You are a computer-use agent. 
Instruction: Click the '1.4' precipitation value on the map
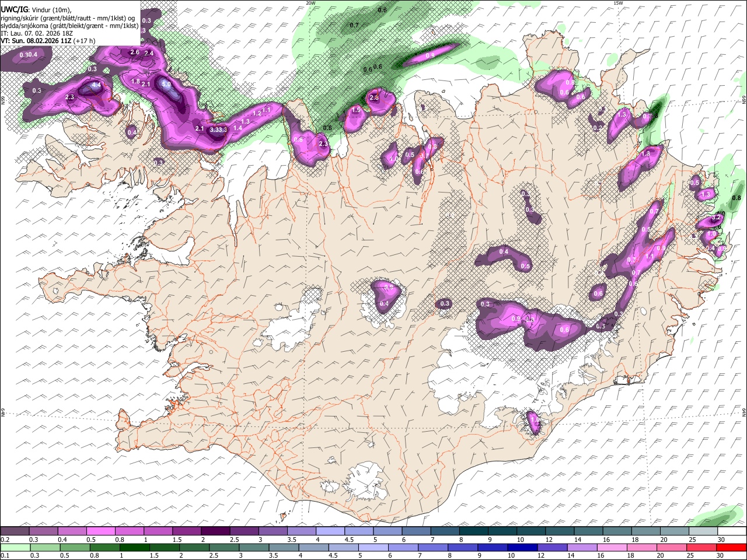click(238, 128)
